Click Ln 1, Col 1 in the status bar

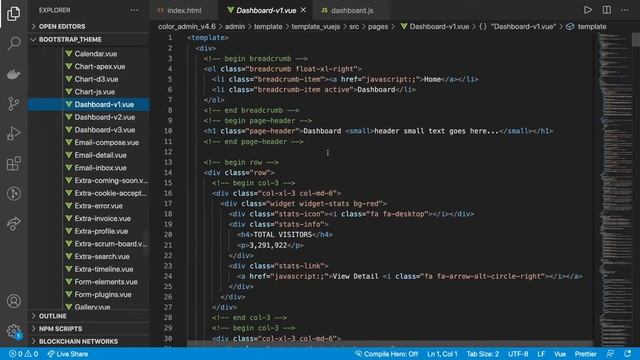tap(442, 354)
